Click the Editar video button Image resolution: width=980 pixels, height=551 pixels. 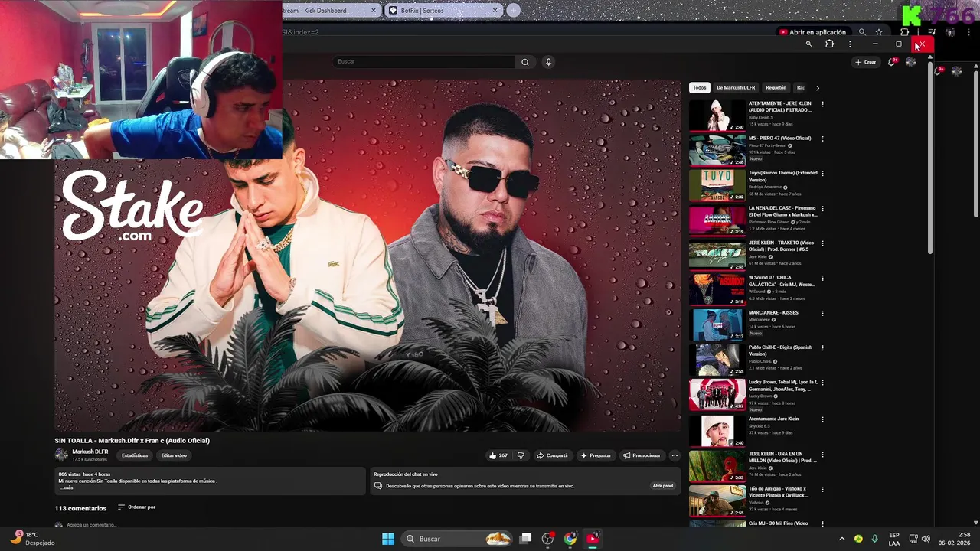174,455
